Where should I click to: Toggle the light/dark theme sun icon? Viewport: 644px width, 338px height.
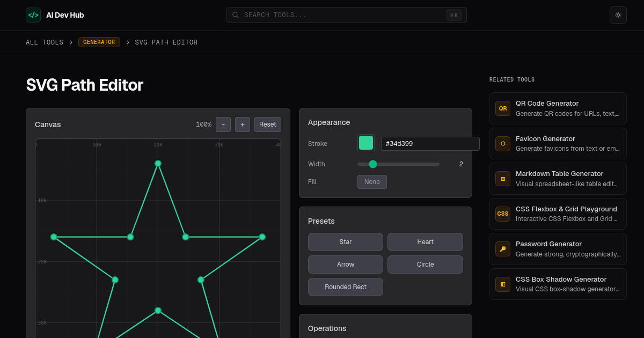click(x=618, y=15)
